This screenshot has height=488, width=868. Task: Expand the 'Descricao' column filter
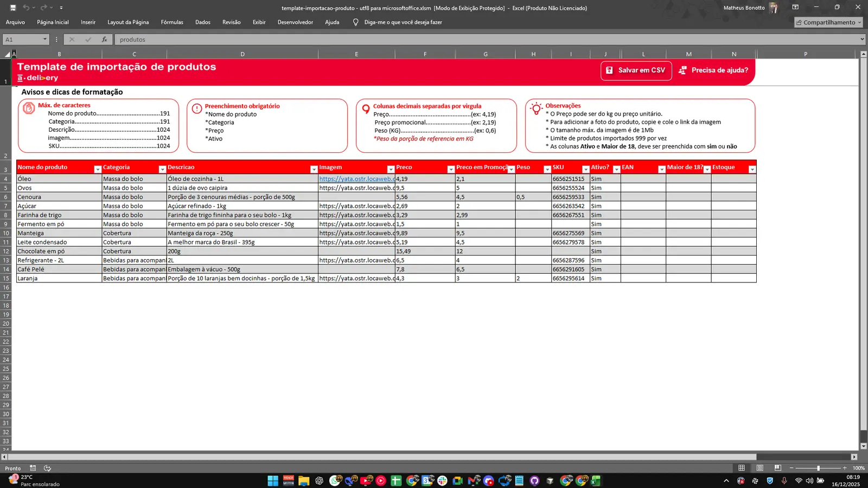point(314,170)
